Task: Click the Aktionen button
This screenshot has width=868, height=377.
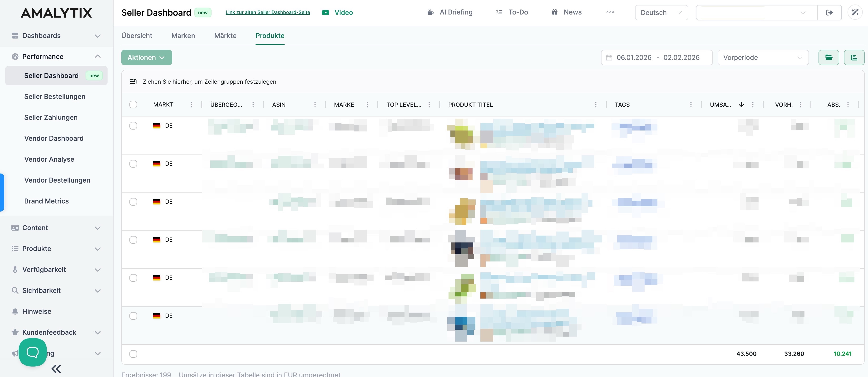Action: (147, 57)
